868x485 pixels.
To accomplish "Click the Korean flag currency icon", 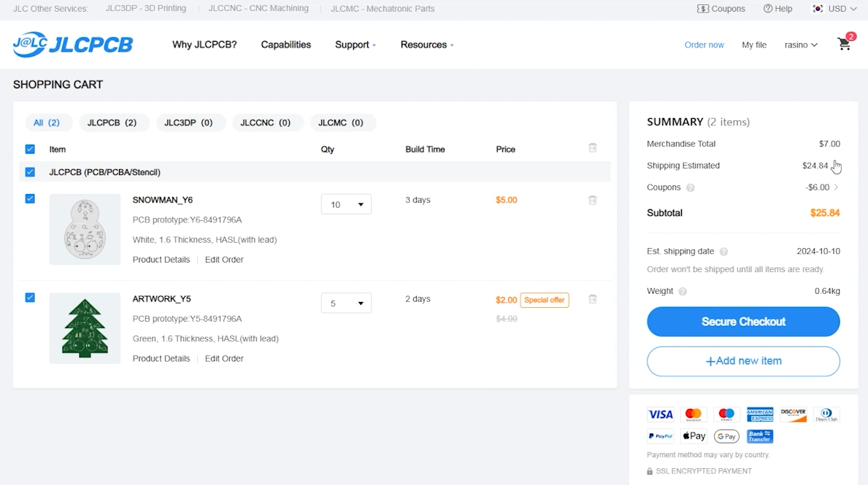I will click(x=818, y=9).
